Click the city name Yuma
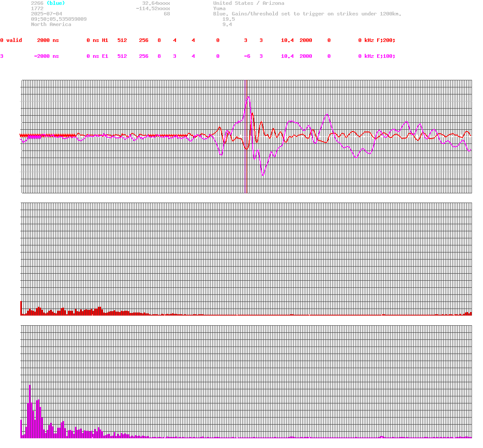 (219, 9)
